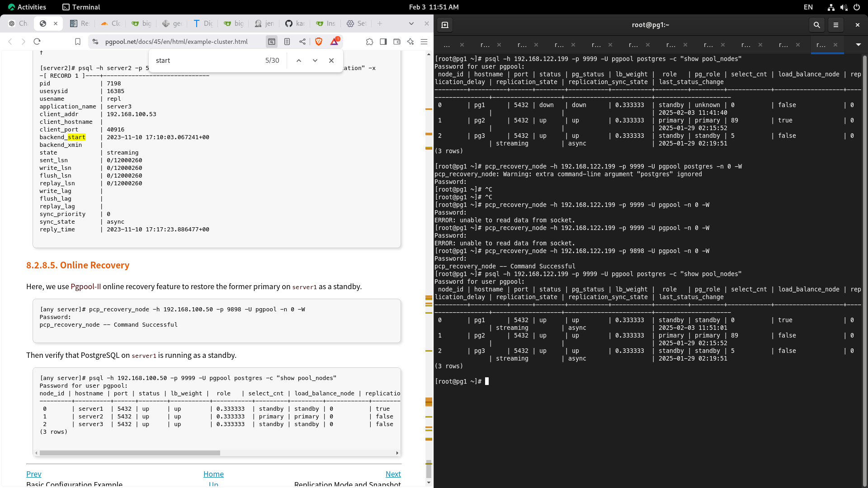Click the terminal search magnifier button

click(x=816, y=25)
